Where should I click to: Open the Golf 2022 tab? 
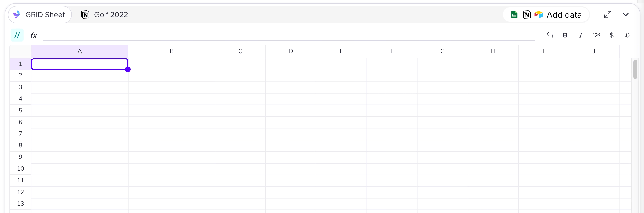[x=105, y=15]
